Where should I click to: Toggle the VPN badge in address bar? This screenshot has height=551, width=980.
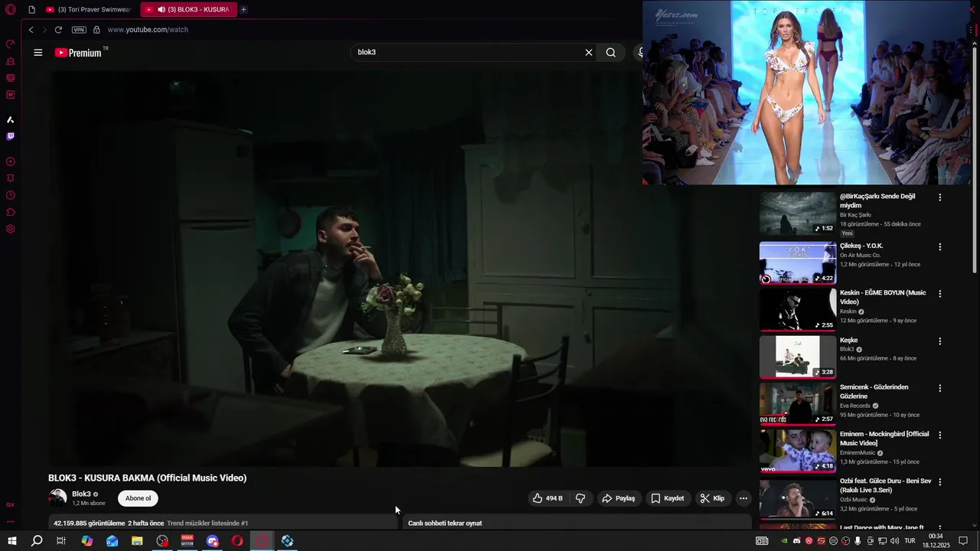79,30
